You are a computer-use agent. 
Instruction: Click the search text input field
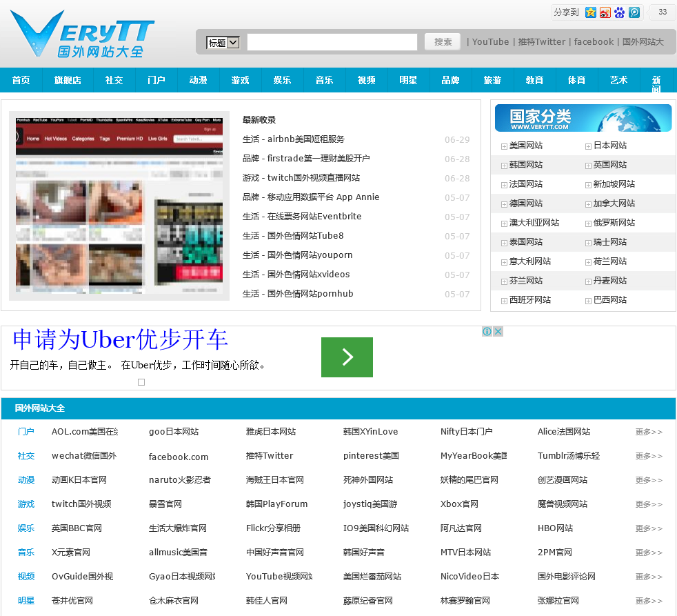[332, 42]
